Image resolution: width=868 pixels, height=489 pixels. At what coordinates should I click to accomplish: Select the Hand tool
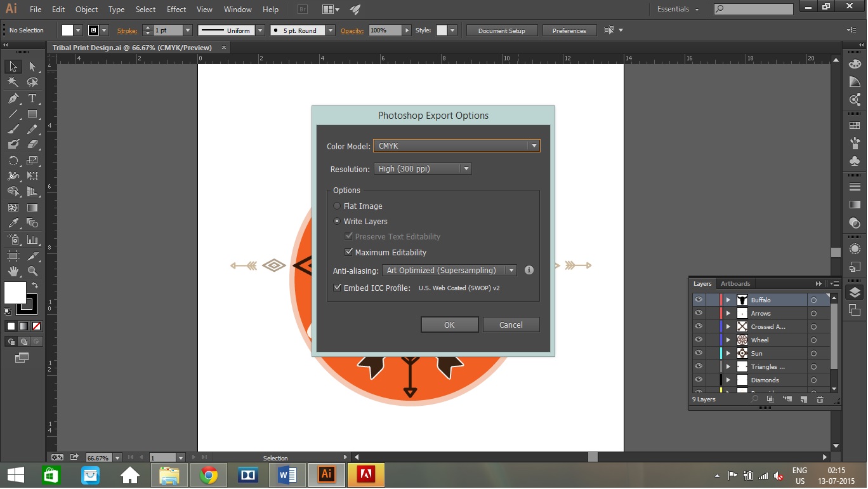13,271
